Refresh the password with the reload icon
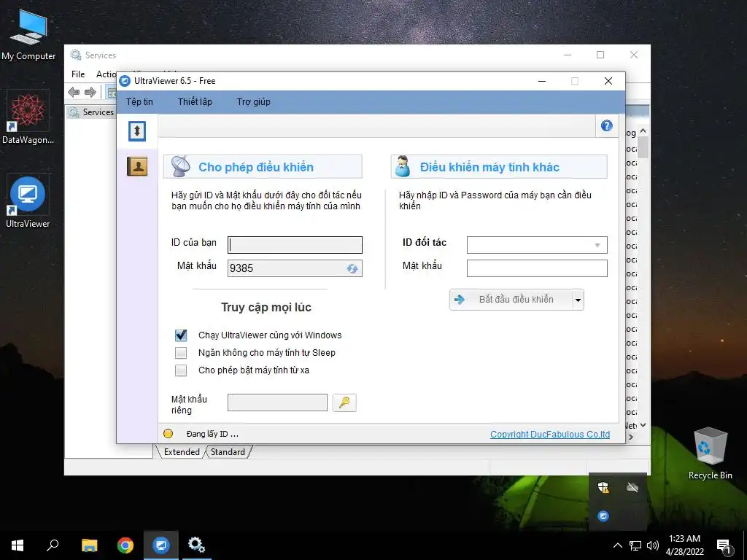Screen dimensions: 747x560 pyautogui.click(x=352, y=268)
